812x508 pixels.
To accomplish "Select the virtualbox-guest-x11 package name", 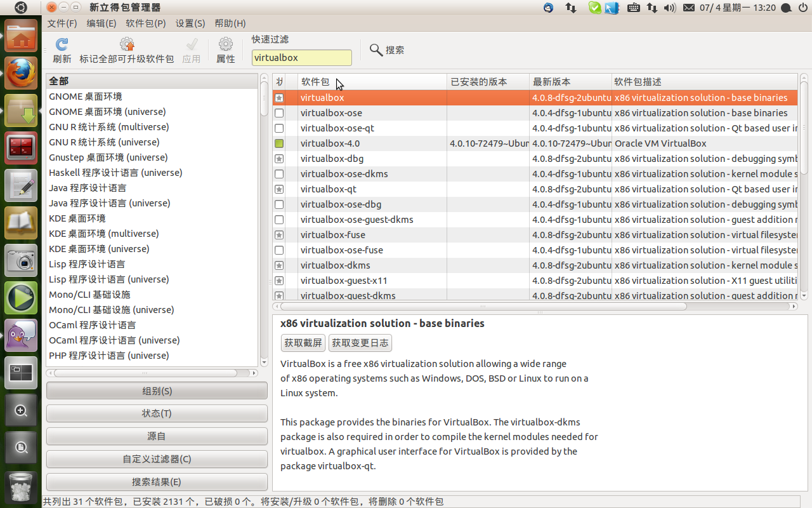I will (x=344, y=281).
